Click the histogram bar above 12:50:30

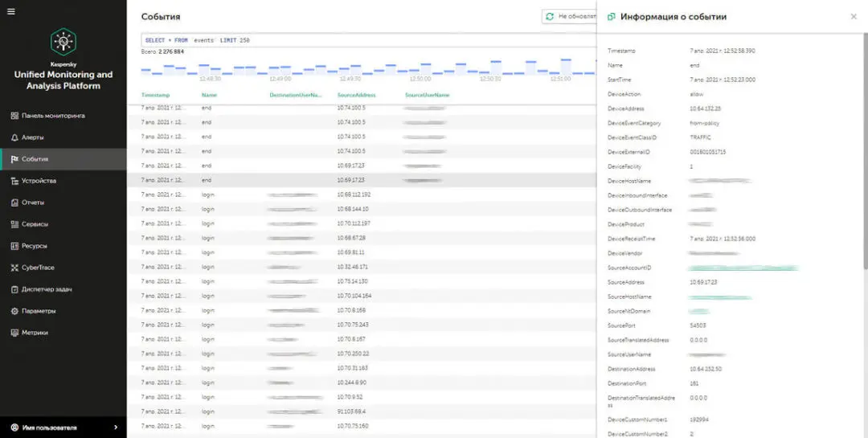point(495,68)
